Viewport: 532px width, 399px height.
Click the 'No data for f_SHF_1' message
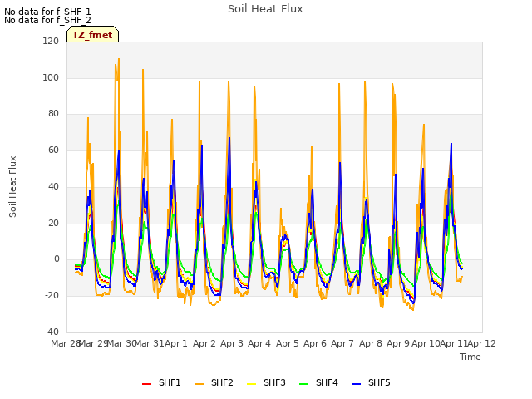tap(47, 12)
